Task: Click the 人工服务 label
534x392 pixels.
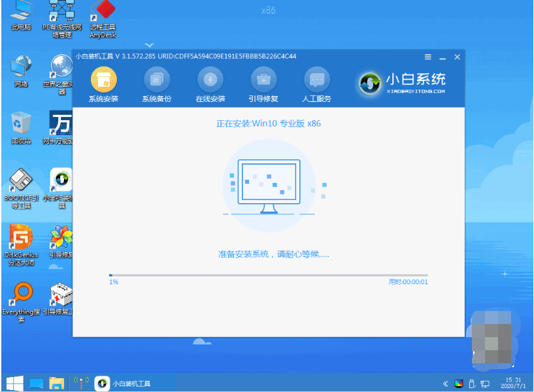Action: pos(317,99)
